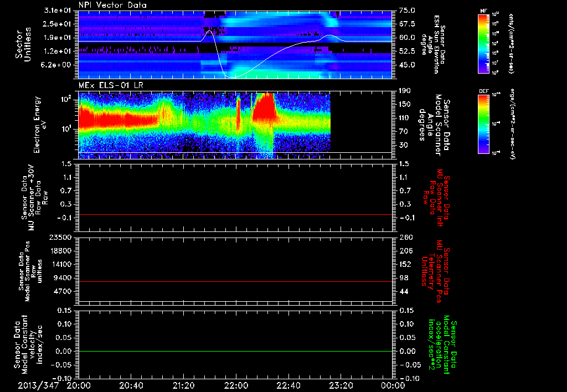
Task: Click the Model Scanner Angle degrees axis label
Action: coord(434,125)
